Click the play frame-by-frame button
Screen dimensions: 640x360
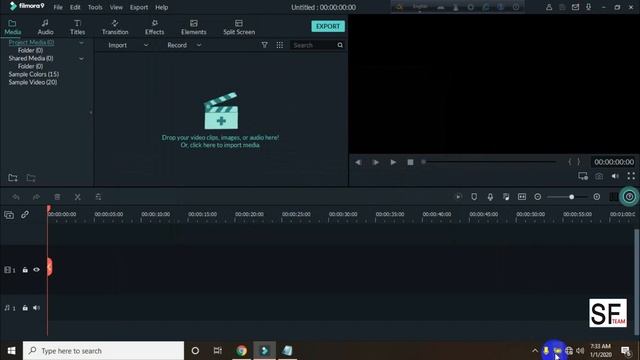(x=376, y=162)
